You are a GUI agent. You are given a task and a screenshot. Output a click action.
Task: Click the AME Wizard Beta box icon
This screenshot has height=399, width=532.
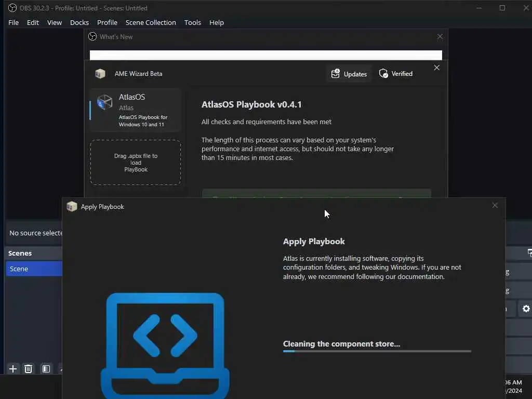click(x=100, y=74)
